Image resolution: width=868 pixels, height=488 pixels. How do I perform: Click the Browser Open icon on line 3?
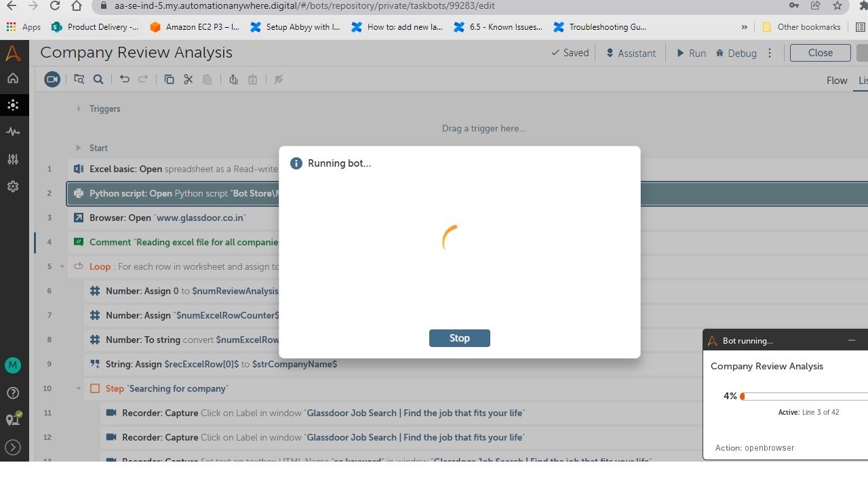pyautogui.click(x=79, y=218)
